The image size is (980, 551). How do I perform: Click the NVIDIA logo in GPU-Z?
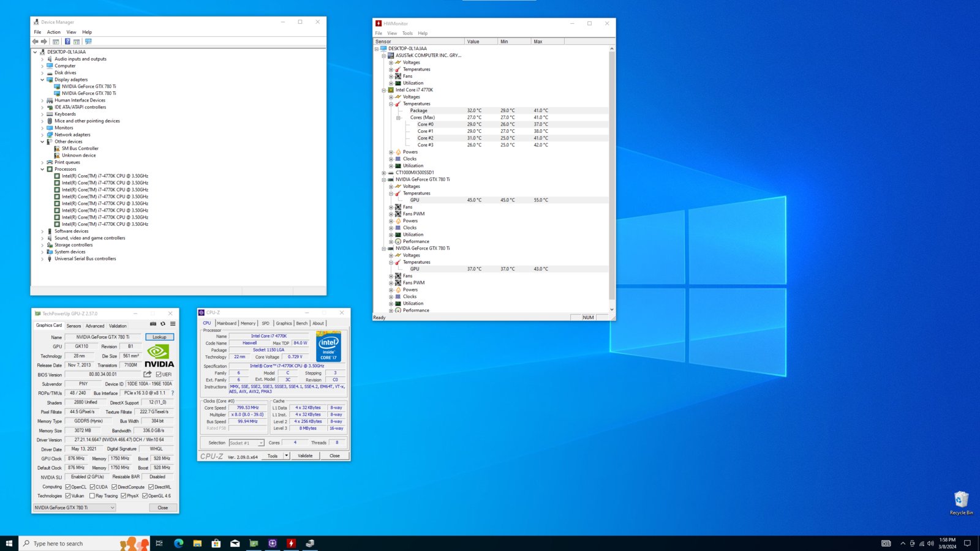click(x=159, y=356)
